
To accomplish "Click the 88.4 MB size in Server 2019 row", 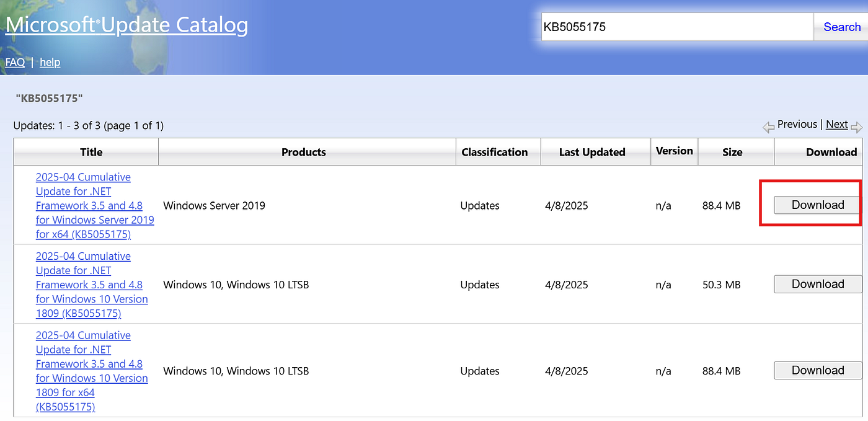I will point(721,205).
